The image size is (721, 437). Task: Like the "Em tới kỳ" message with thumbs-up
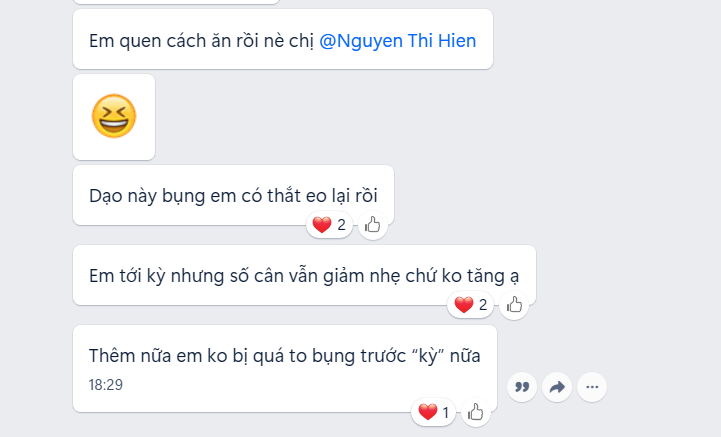514,305
